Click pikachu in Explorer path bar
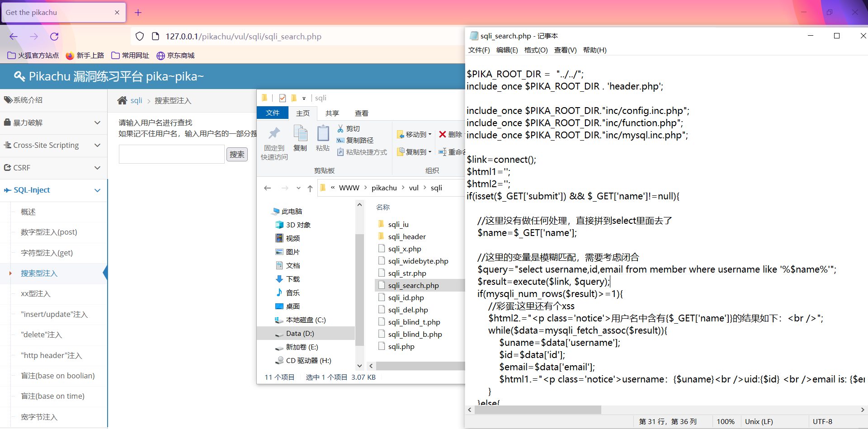The image size is (868, 429). click(384, 188)
